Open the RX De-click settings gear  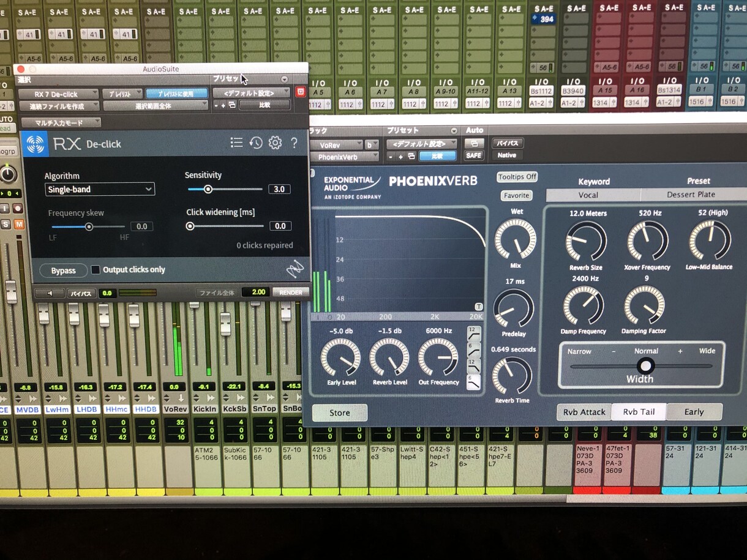[x=276, y=143]
